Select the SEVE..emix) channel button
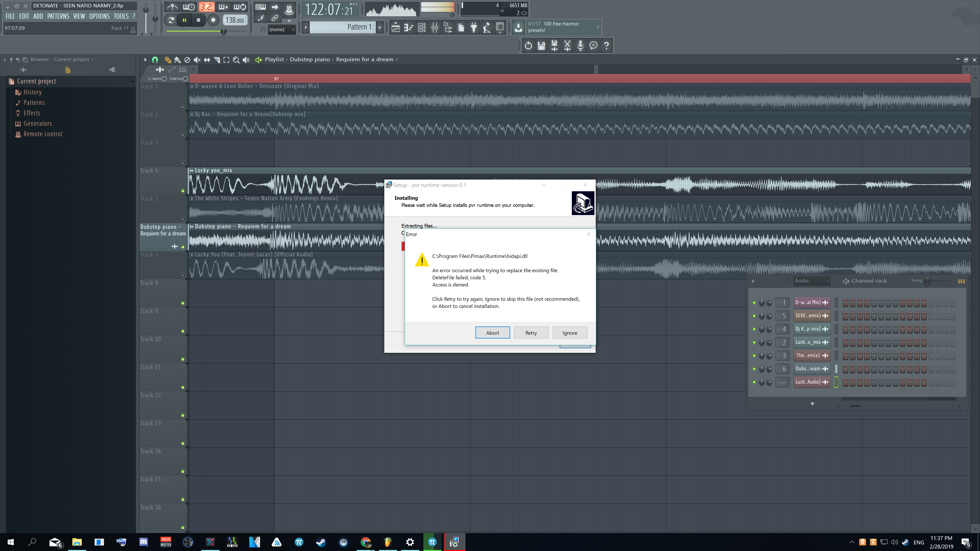The height and width of the screenshot is (551, 980). pos(812,316)
